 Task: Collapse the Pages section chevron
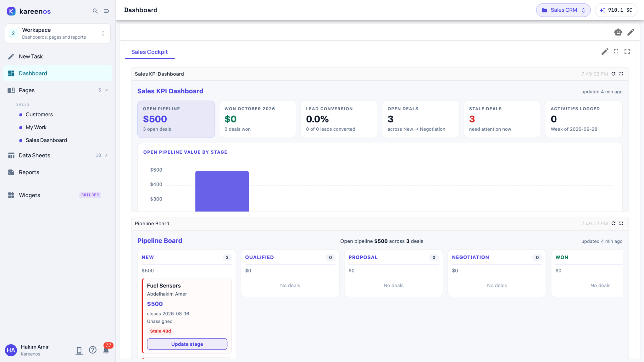(106, 90)
